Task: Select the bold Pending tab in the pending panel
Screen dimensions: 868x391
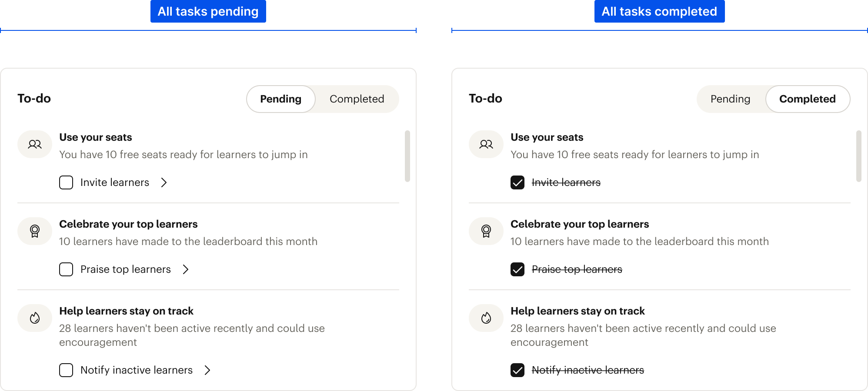Action: [x=281, y=99]
